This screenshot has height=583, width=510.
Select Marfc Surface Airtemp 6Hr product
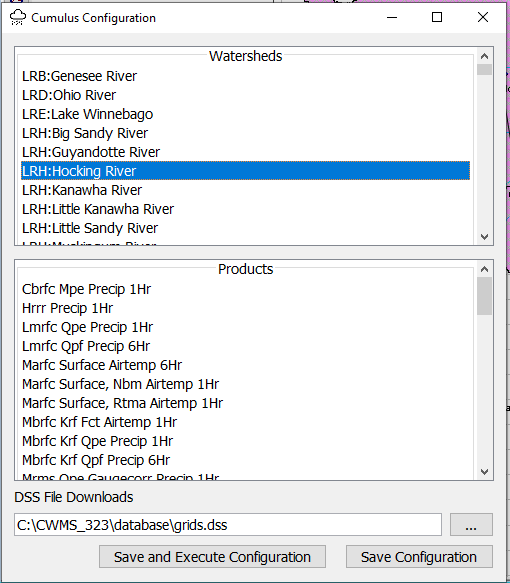click(x=245, y=365)
